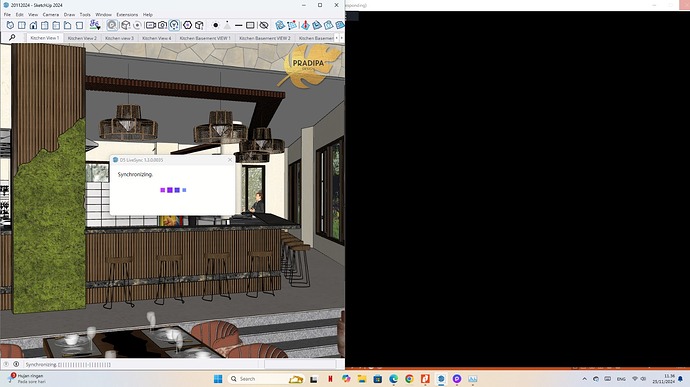Open the Extensions menu
The height and width of the screenshot is (387, 690).
tap(127, 15)
